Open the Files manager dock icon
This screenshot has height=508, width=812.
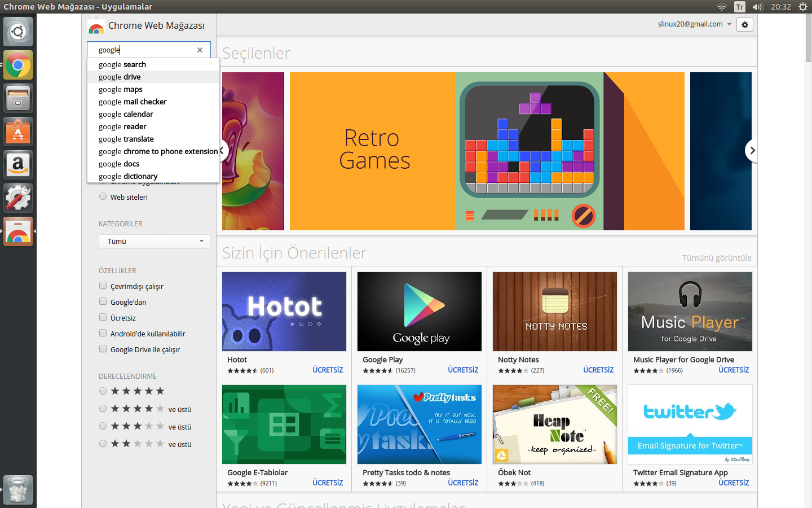coord(18,98)
